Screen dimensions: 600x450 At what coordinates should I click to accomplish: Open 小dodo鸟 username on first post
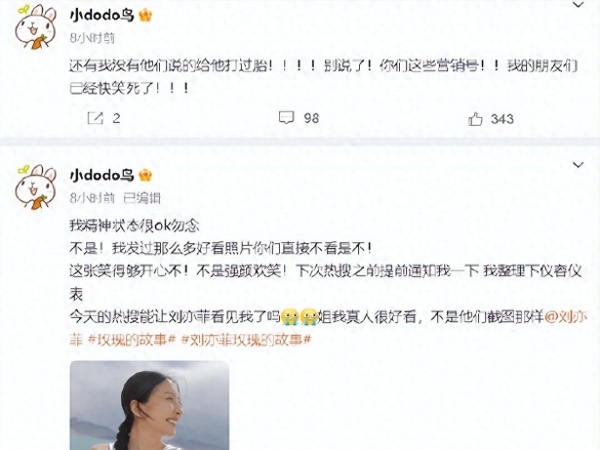[102, 15]
